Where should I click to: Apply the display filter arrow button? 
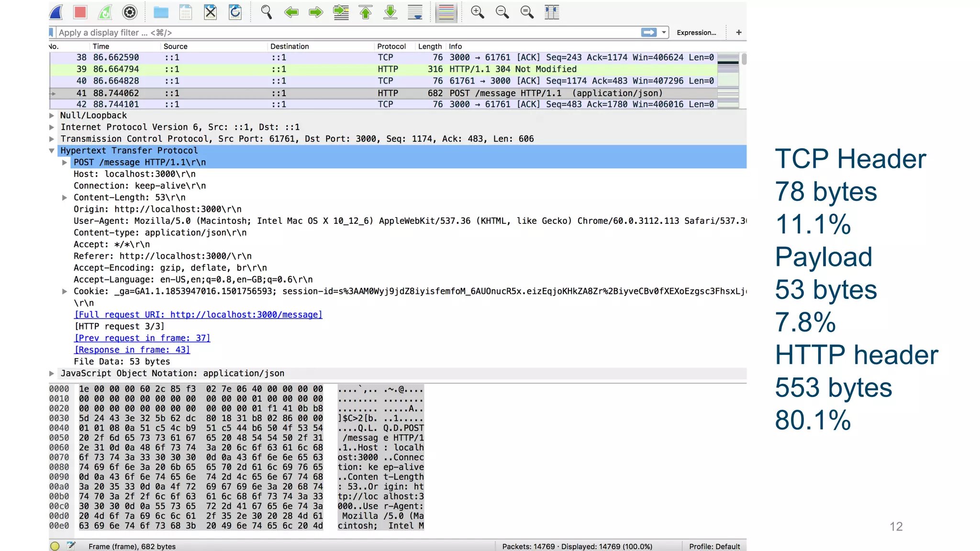pos(649,32)
